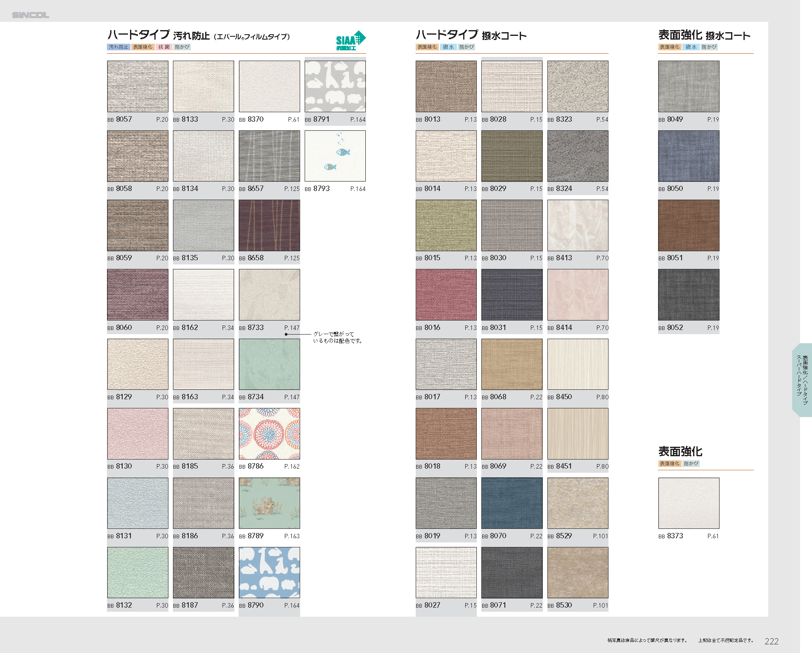The image size is (812, 653).
Task: Click the 防かび tag under 表面強化 section
Action: point(691,464)
